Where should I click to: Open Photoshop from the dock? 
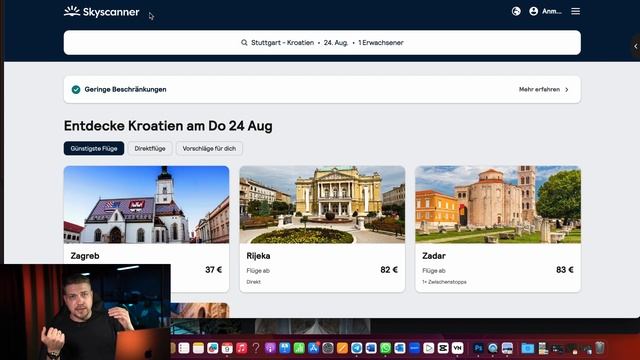478,348
